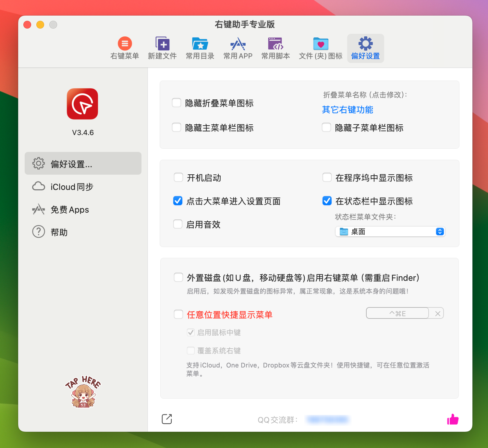Click the folder icon in 桌面 dropdown
The height and width of the screenshot is (448, 488).
coord(344,231)
